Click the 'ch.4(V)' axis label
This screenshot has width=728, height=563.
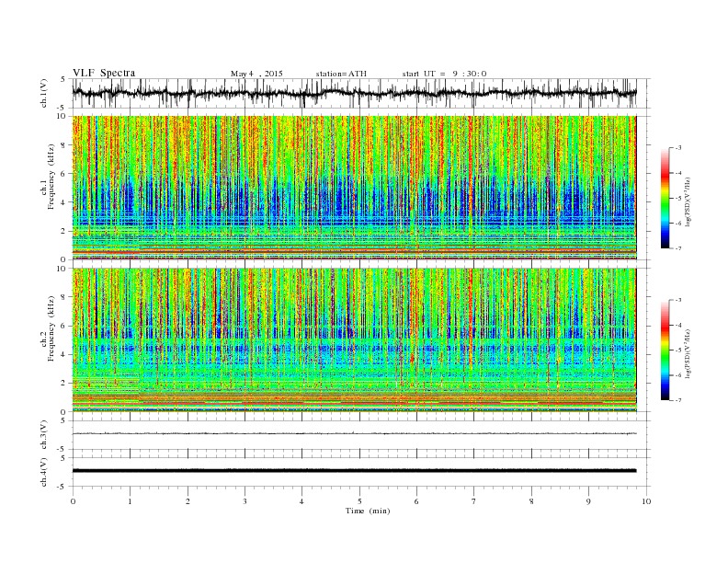tap(44, 472)
